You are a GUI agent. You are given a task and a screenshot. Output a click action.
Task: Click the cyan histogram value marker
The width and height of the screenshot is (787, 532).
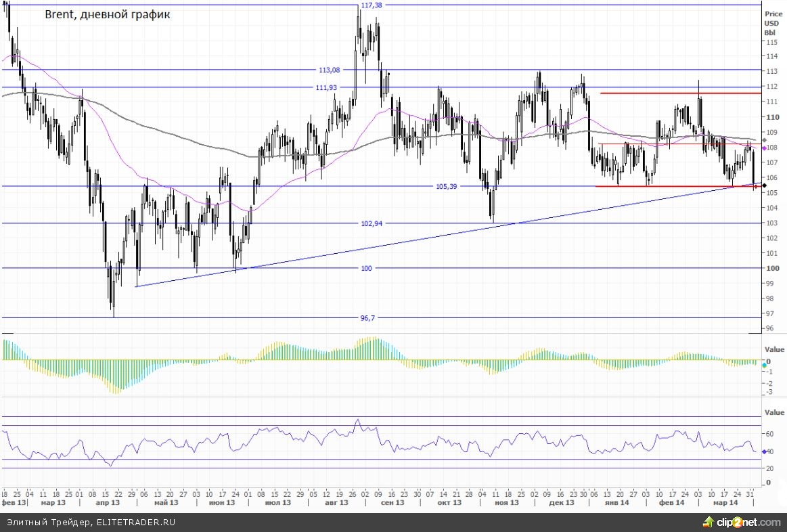coord(764,363)
